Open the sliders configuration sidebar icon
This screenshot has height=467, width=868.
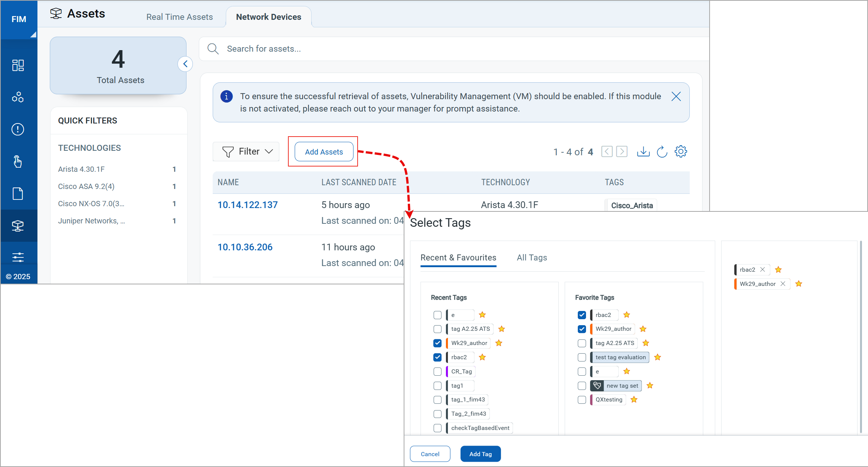(x=18, y=257)
